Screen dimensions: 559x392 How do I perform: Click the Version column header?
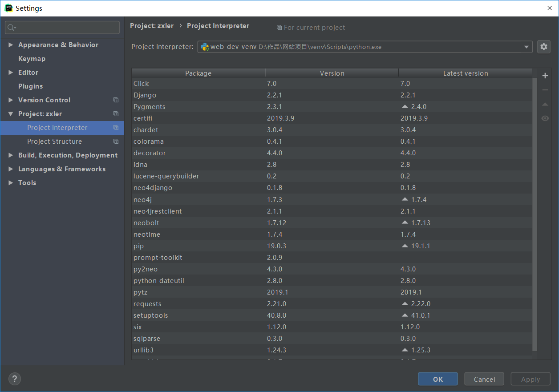(x=332, y=73)
